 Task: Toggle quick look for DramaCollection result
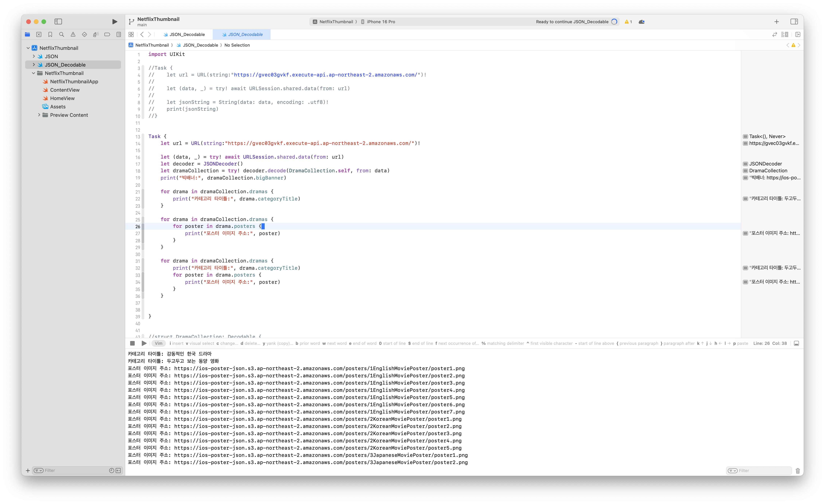click(745, 171)
